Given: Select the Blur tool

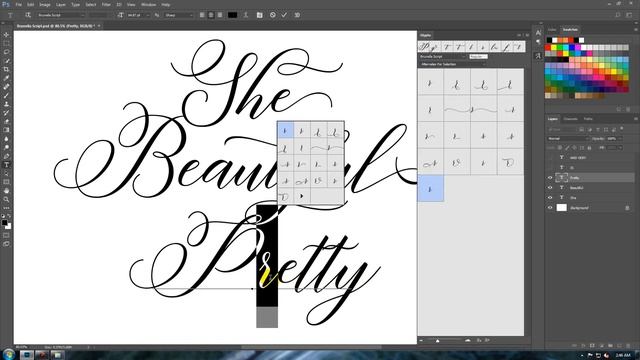Looking at the screenshot, I should (x=6, y=139).
